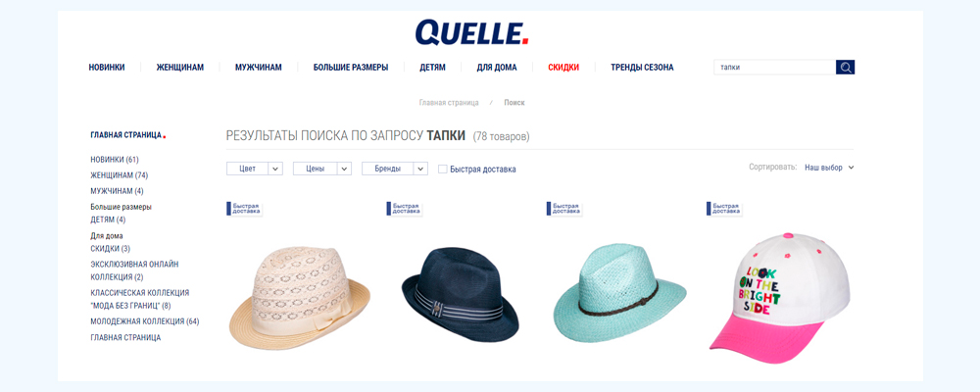
Task: Filter by МОЛОДЕЖНАЯ КОЛЛЕКЦИЯ (64) category
Action: click(x=145, y=321)
